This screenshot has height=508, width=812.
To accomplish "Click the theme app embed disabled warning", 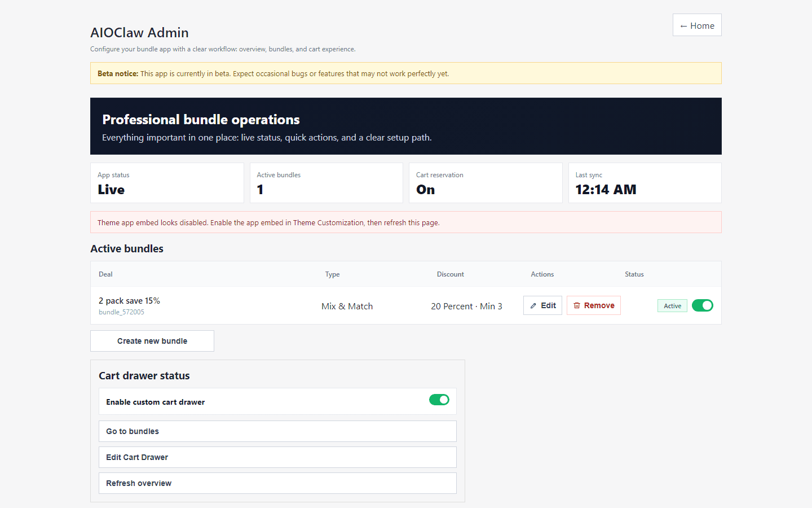I will click(x=406, y=222).
